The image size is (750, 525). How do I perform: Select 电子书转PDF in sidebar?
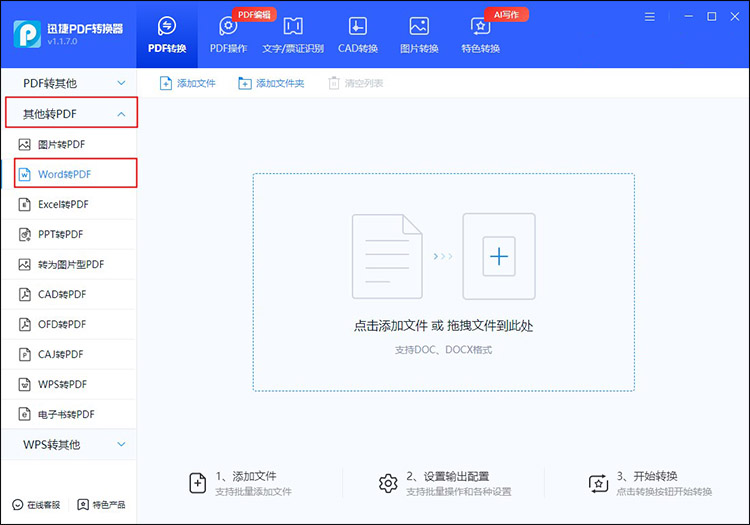pos(68,414)
